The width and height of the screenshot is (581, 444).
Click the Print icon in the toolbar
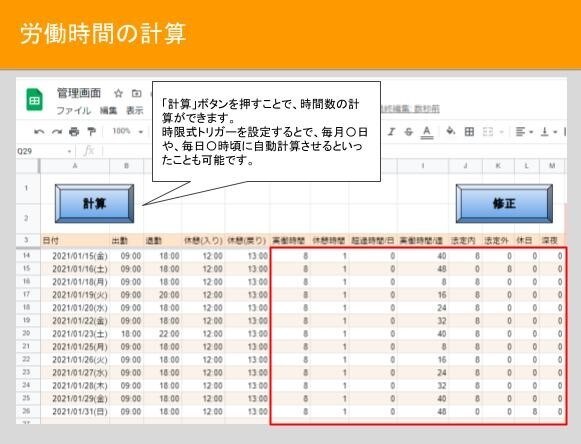(74, 132)
